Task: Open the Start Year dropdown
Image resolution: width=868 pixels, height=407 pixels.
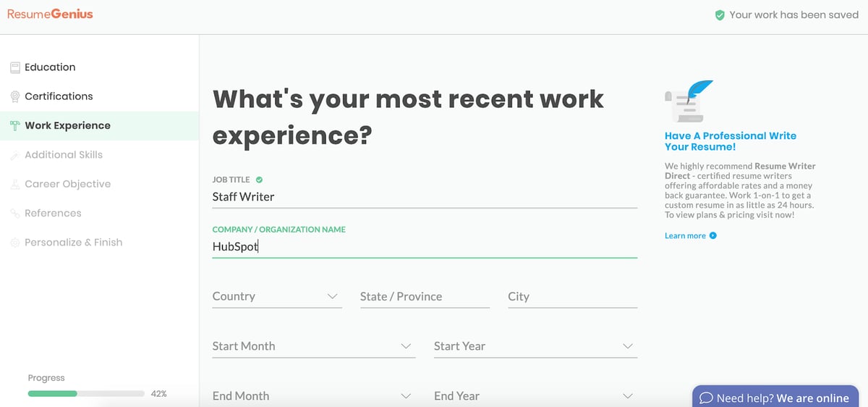Action: (x=535, y=346)
